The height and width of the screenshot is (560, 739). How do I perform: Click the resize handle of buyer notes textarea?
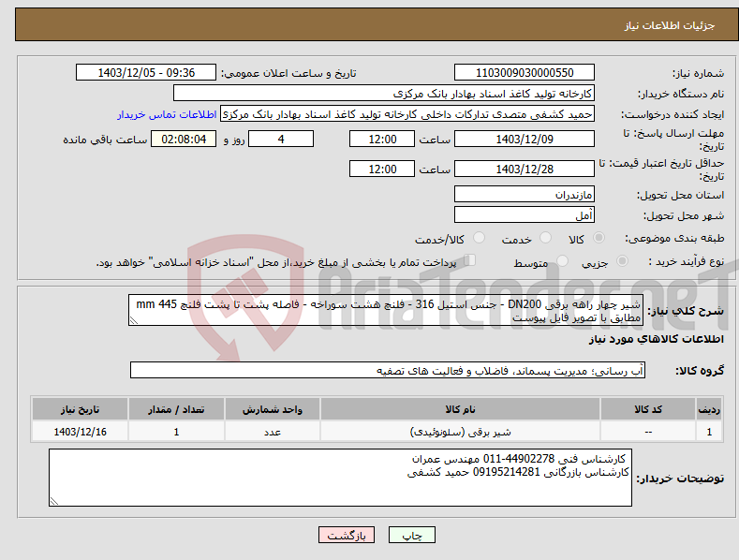pyautogui.click(x=54, y=501)
